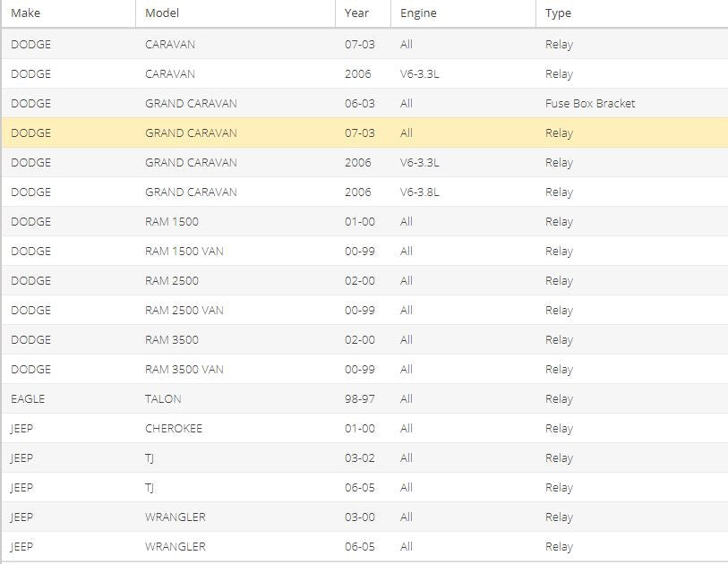Pick the RAM 1500 VAN row

(365, 252)
